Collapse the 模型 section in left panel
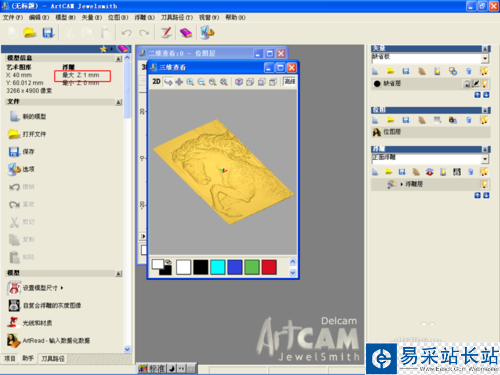This screenshot has width=500, height=375. click(119, 273)
